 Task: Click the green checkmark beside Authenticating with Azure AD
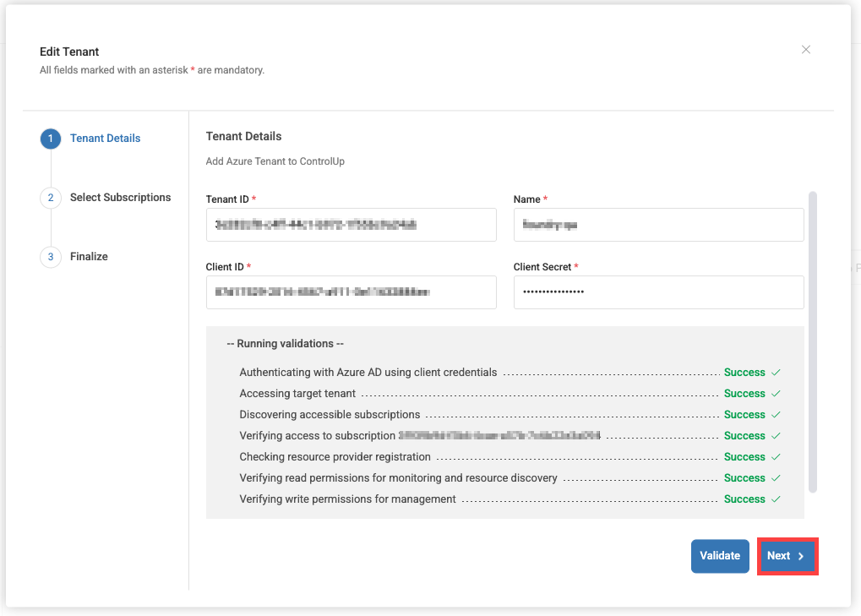(775, 372)
